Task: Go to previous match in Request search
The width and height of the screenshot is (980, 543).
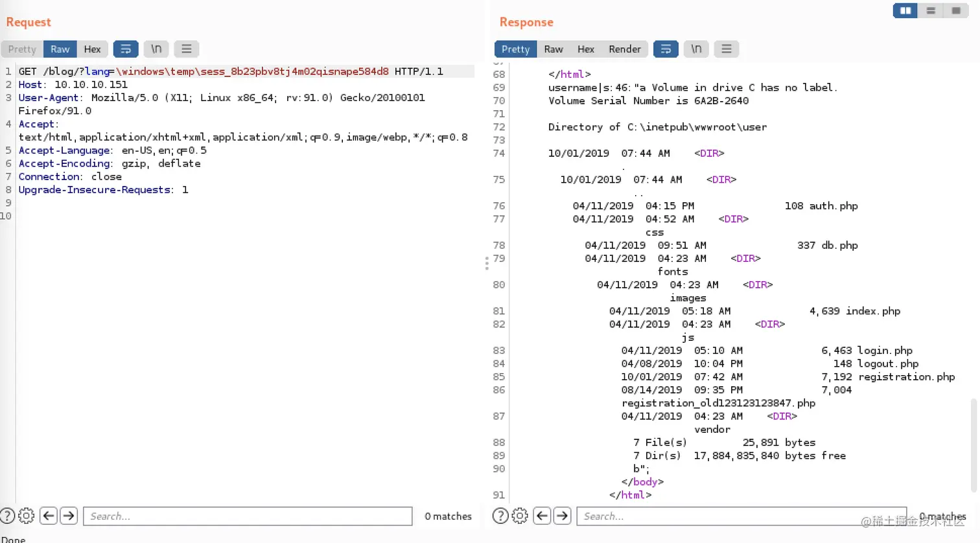Action: [x=49, y=516]
